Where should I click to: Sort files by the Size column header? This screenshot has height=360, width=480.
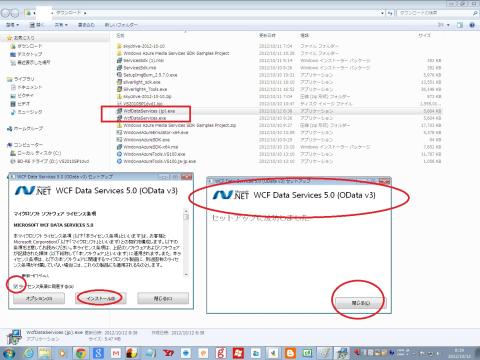[424, 35]
